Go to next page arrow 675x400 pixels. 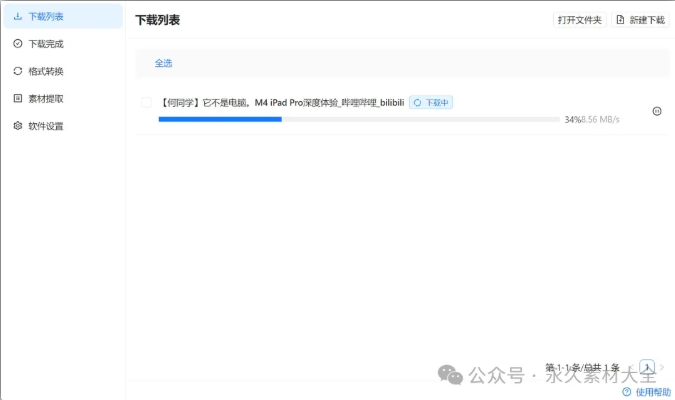pyautogui.click(x=662, y=367)
